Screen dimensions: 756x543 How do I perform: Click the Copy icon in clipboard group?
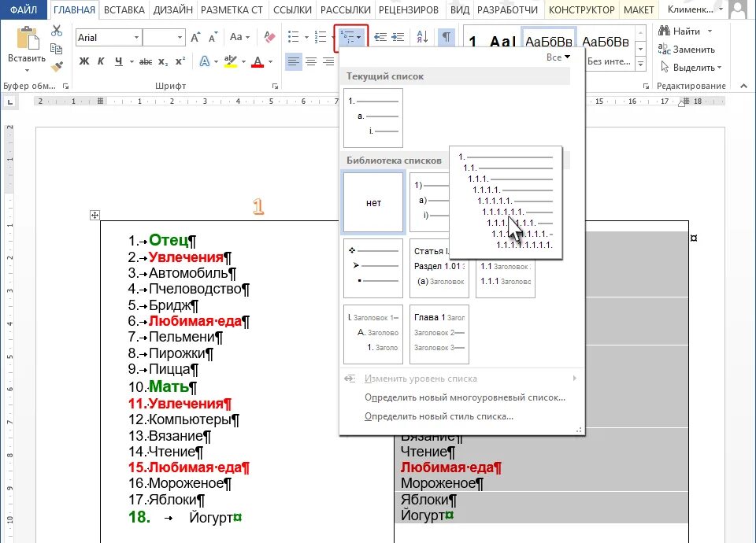(x=57, y=49)
